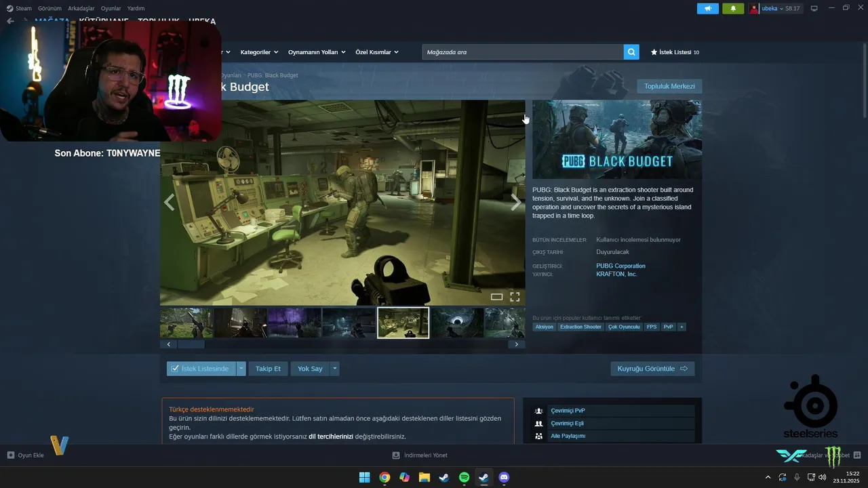Open wishlist options dropdown arrow
The width and height of the screenshot is (868, 488).
point(241,369)
